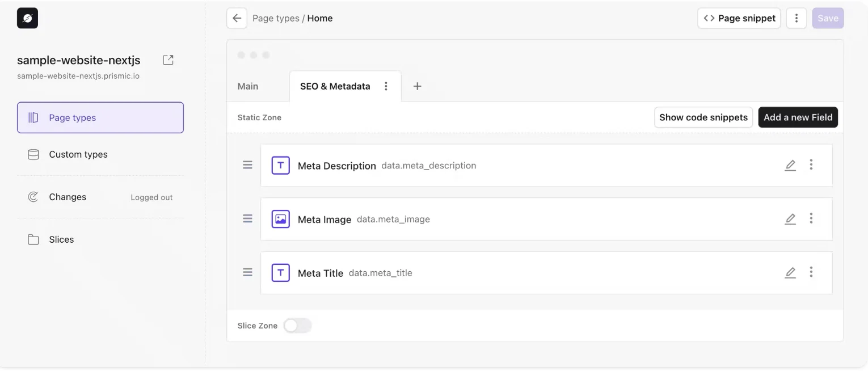Image resolution: width=868 pixels, height=371 pixels.
Task: Open the SEO & Metadata tab options menu
Action: coord(386,86)
